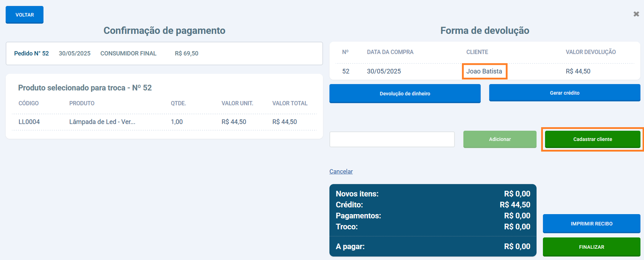Screen dimensions: 644x260
Task: Click the CLIENTE column header
Action: [x=477, y=52]
